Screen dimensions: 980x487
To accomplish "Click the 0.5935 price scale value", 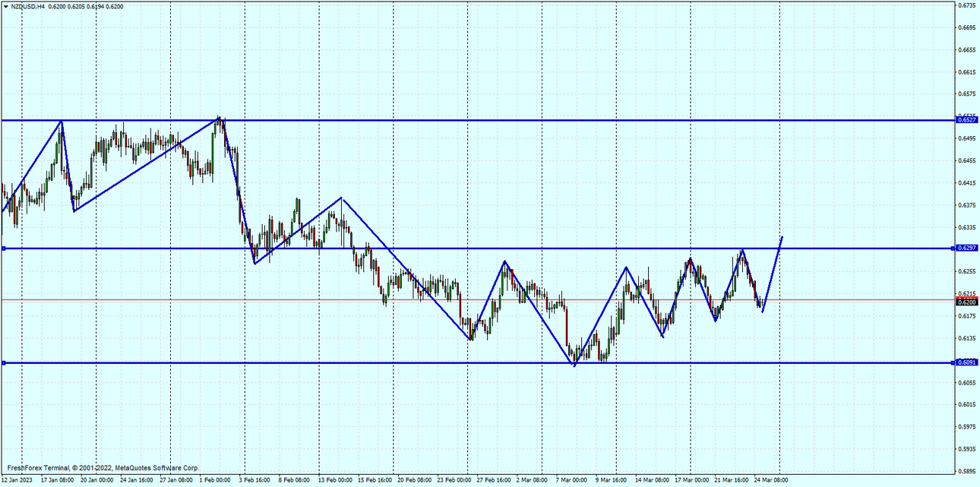I will coord(967,449).
